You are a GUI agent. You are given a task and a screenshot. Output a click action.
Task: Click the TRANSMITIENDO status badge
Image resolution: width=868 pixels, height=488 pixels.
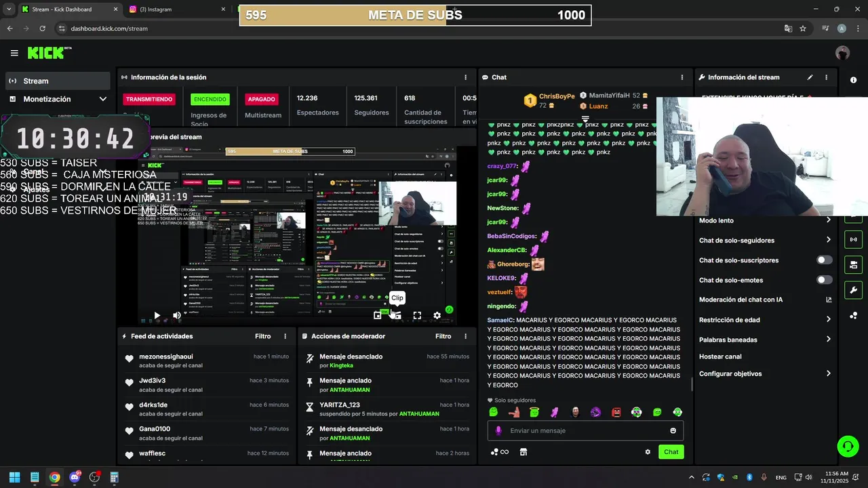149,99
